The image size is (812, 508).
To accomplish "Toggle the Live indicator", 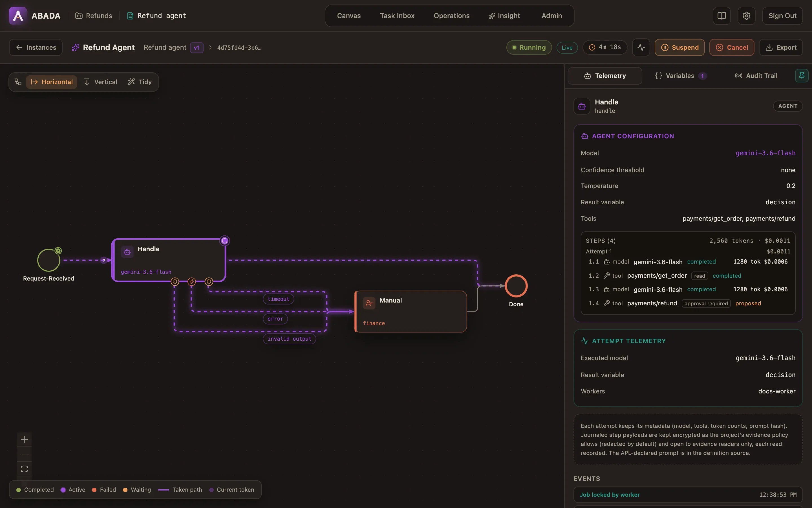I will tap(567, 47).
